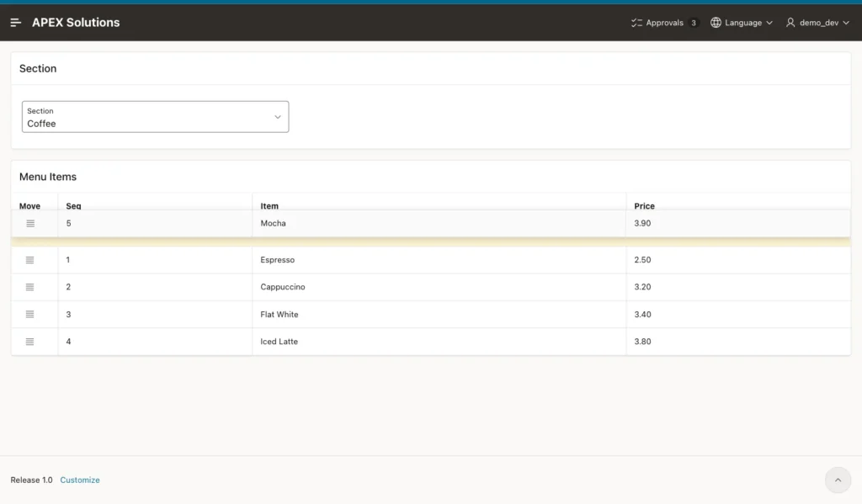Viewport: 862px width, 504px height.
Task: Click the move handle for Iced Latte row
Action: pyautogui.click(x=29, y=342)
